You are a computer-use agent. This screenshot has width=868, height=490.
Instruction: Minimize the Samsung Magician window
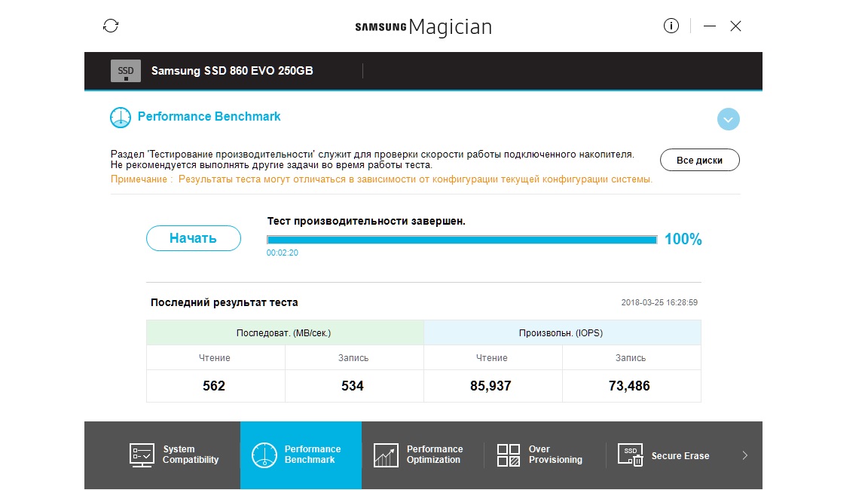pyautogui.click(x=709, y=26)
